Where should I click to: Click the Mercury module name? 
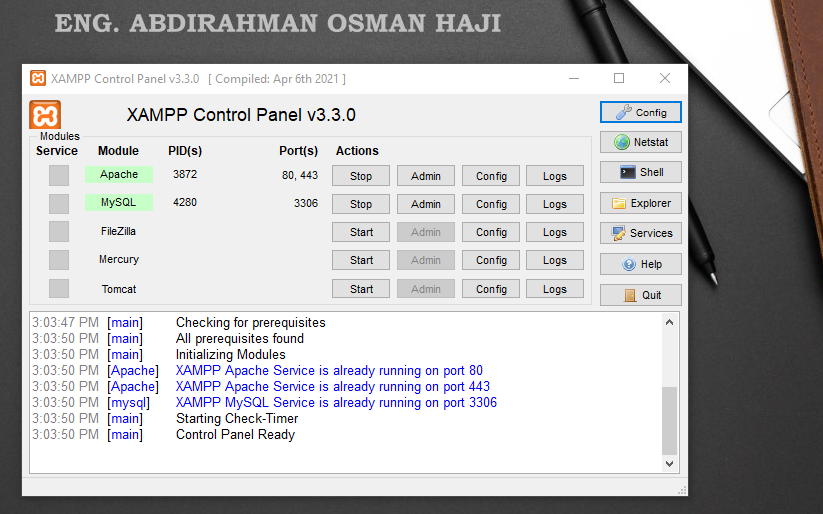click(x=119, y=259)
